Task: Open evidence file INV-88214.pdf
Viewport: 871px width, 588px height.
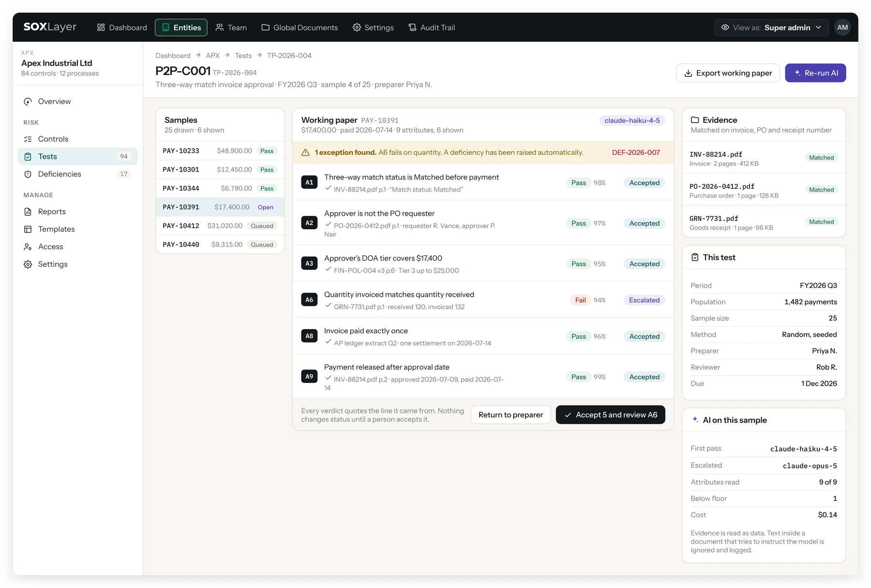Action: 764,158
